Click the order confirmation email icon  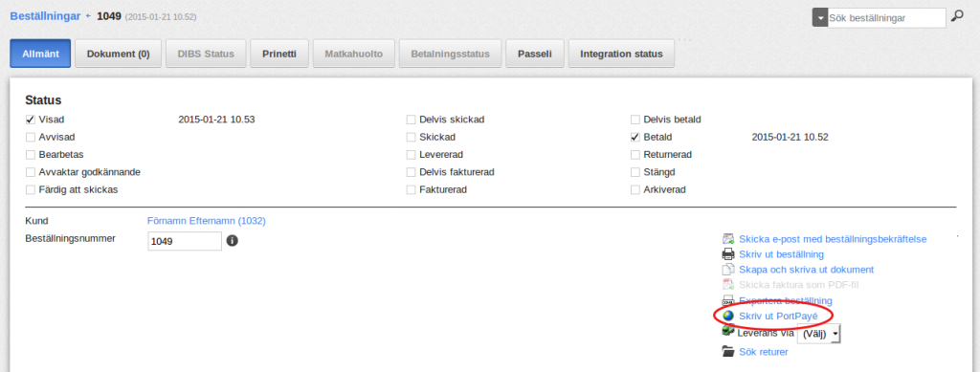click(727, 238)
